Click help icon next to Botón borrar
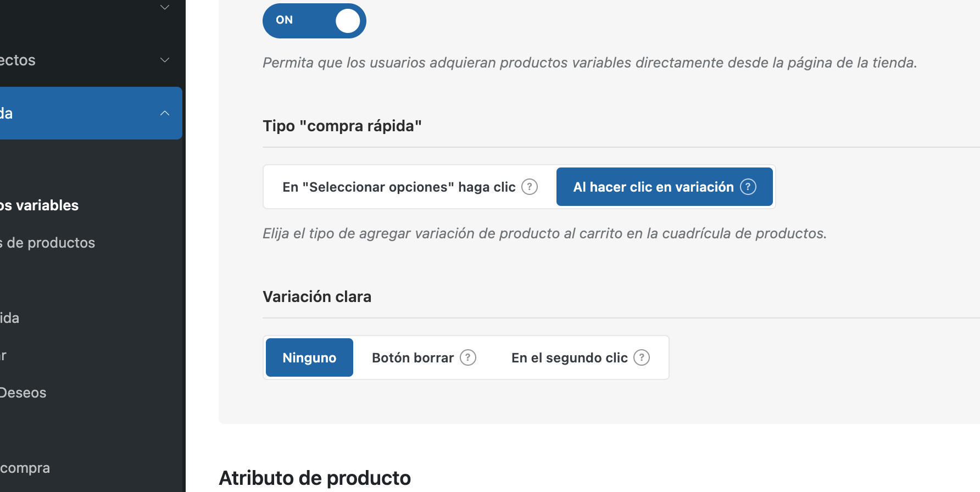This screenshot has width=980, height=492. click(x=467, y=357)
